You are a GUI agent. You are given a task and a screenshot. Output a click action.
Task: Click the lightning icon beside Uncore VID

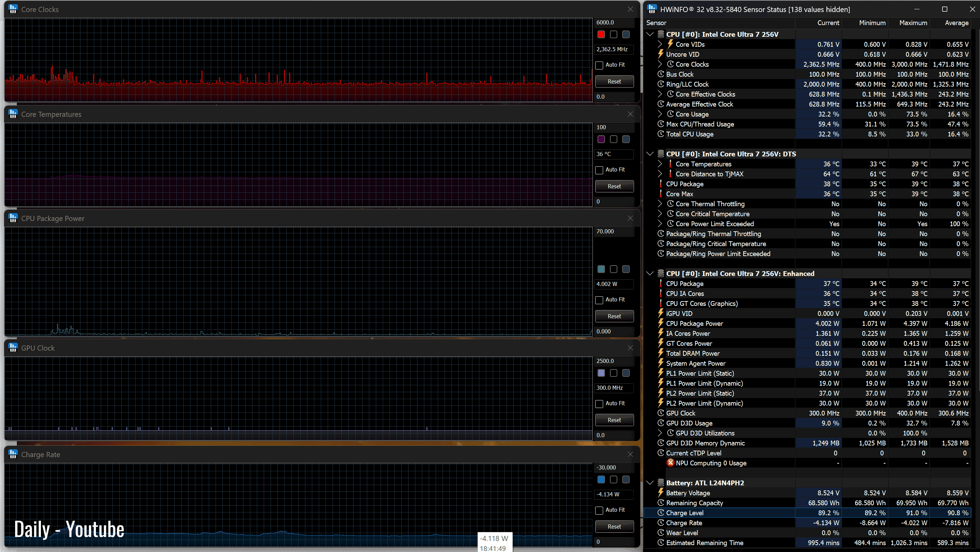click(x=661, y=54)
